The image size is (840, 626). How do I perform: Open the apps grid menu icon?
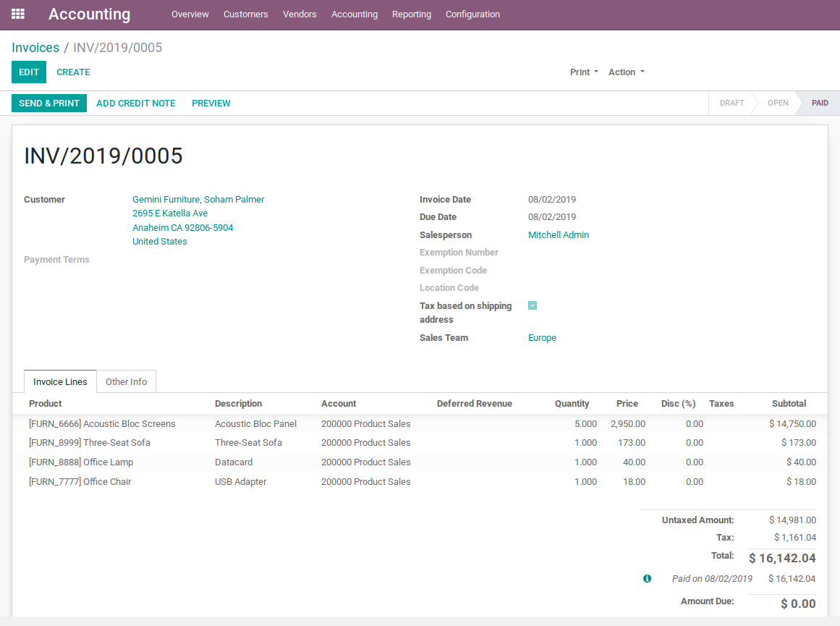pyautogui.click(x=18, y=14)
